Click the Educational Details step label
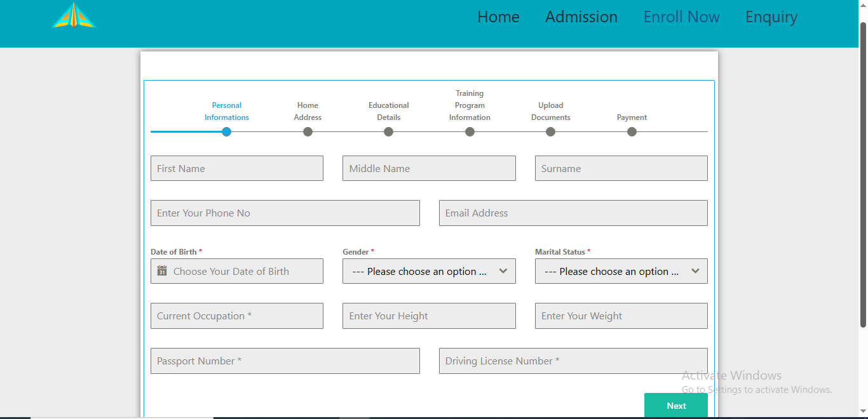Screen dimensions: 868x419 click(x=389, y=111)
